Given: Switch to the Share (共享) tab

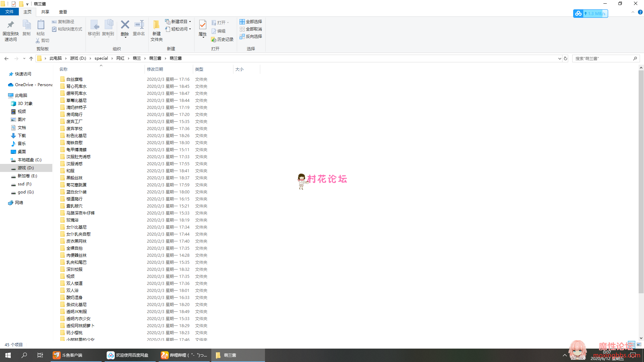Looking at the screenshot, I should pyautogui.click(x=45, y=12).
